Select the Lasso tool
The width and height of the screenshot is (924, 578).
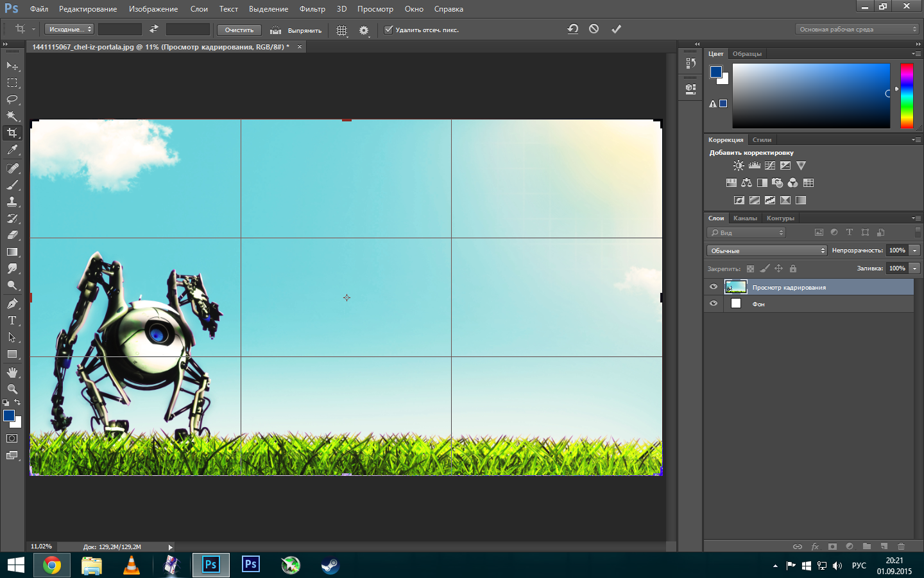coord(12,100)
